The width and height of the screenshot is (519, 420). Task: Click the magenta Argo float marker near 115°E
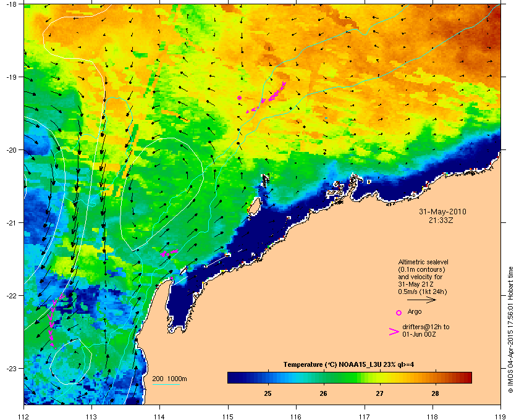[x=239, y=98]
